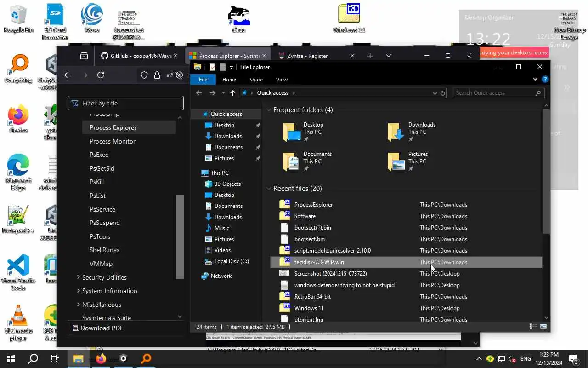The image size is (588, 368).
Task: Open the address bar history dropdown
Action: (x=435, y=93)
